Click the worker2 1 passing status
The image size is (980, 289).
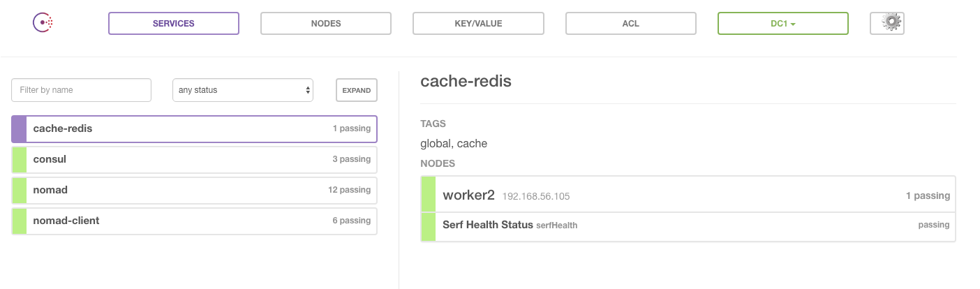pyautogui.click(x=928, y=196)
